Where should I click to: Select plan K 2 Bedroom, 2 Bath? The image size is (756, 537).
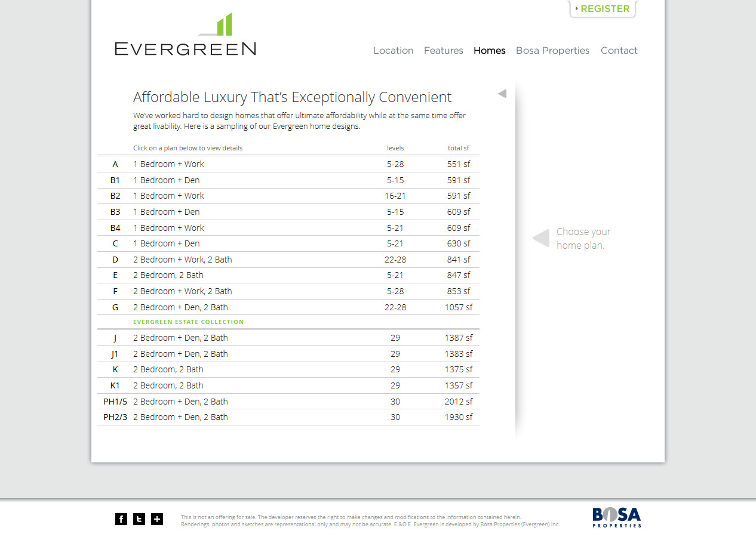click(288, 369)
